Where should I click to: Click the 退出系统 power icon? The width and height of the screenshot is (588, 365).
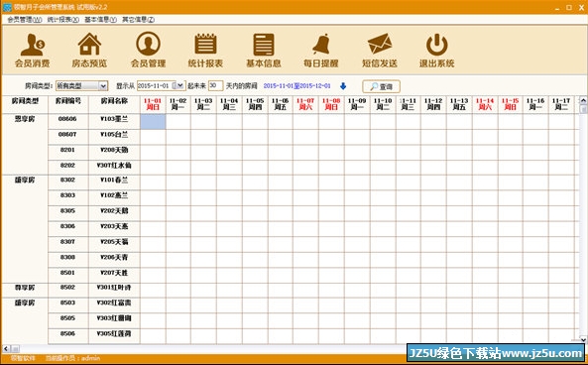[437, 51]
